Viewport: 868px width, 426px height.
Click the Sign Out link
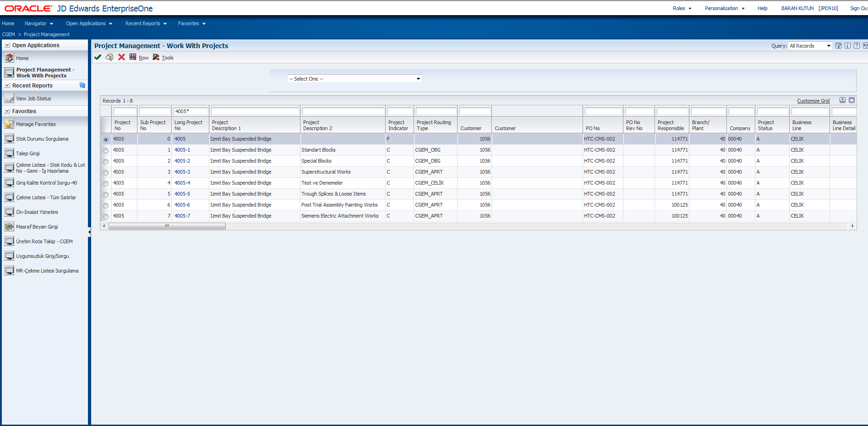click(x=859, y=8)
